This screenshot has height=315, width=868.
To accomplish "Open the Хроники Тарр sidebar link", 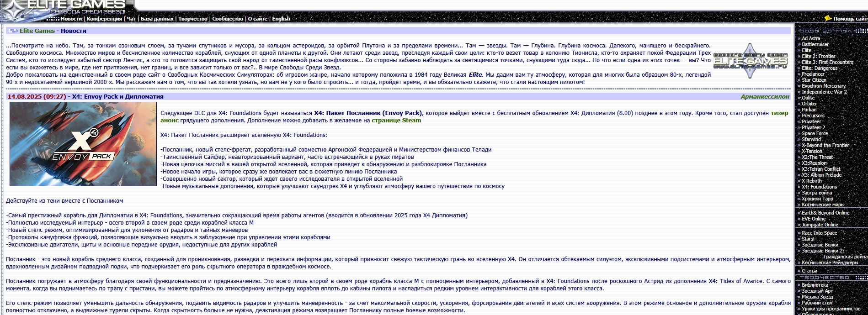I will [817, 199].
